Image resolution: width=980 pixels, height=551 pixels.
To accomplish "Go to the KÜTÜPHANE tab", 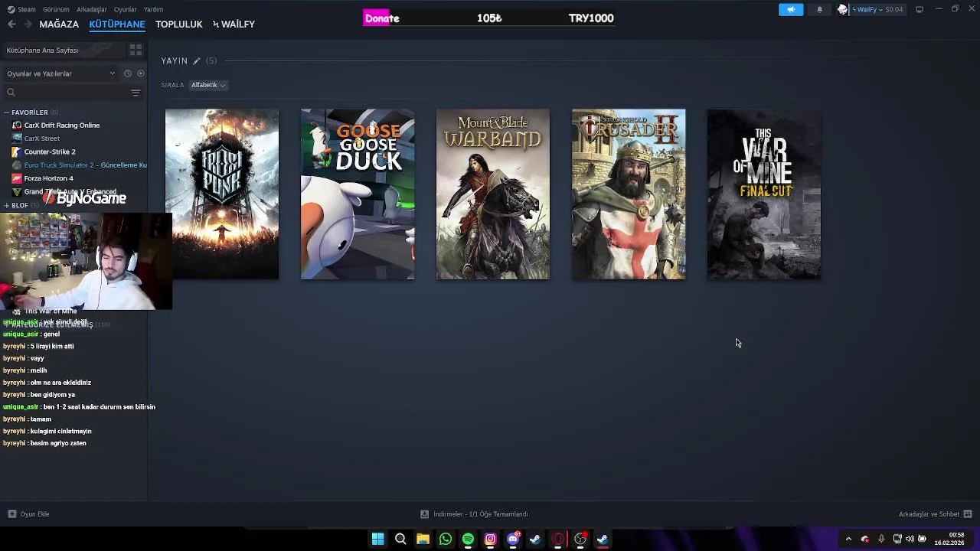I will point(117,24).
